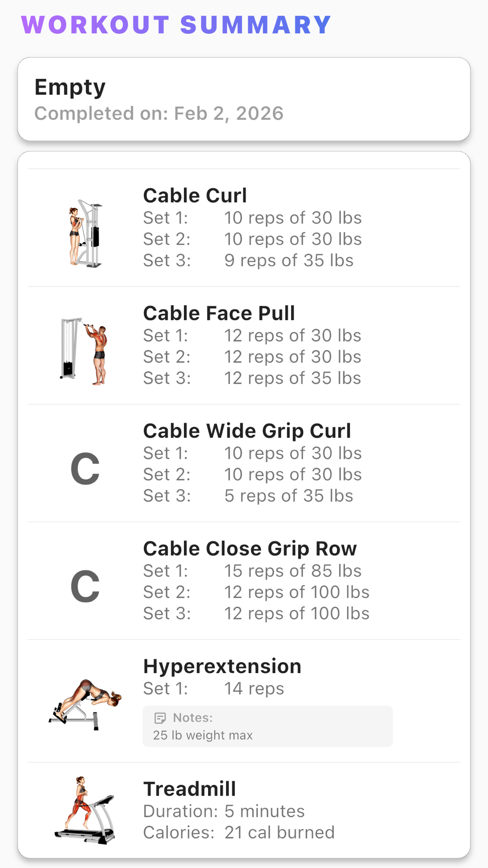Screen dimensions: 488x868
Task: Tap the Hyperextension exercise illustration
Action: [85, 704]
